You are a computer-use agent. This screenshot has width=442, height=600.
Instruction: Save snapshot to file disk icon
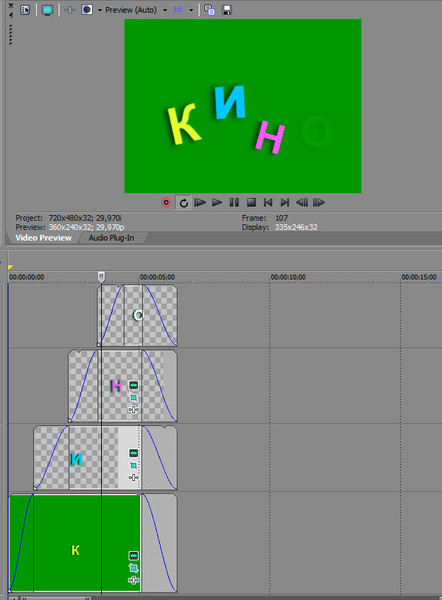(x=227, y=10)
